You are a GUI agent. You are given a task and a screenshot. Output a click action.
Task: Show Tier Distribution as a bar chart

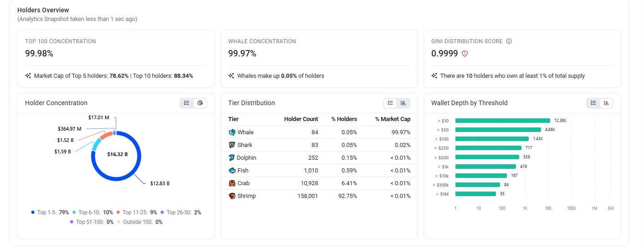click(x=403, y=103)
